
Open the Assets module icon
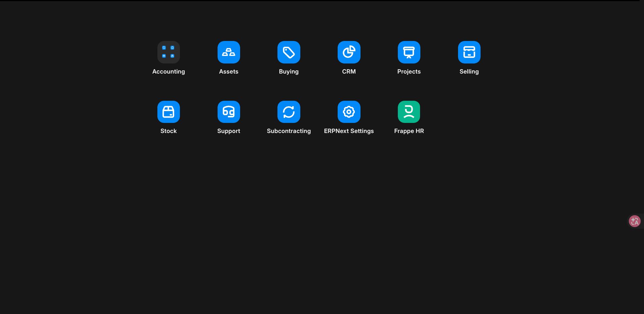(229, 52)
